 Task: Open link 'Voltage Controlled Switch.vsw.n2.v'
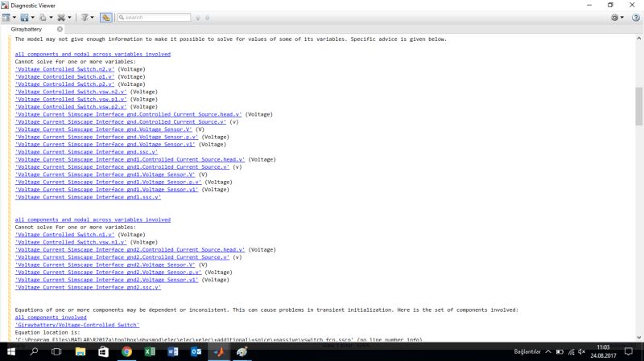(71, 92)
